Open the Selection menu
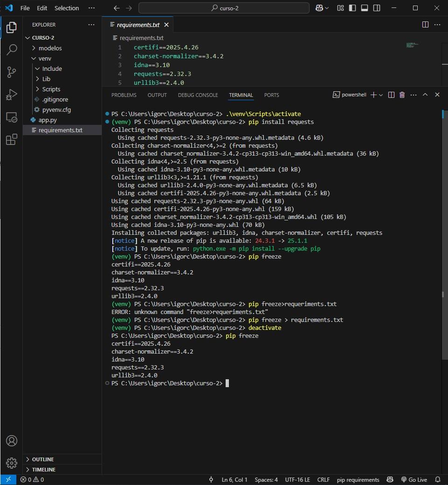448x485 pixels. coord(67,8)
